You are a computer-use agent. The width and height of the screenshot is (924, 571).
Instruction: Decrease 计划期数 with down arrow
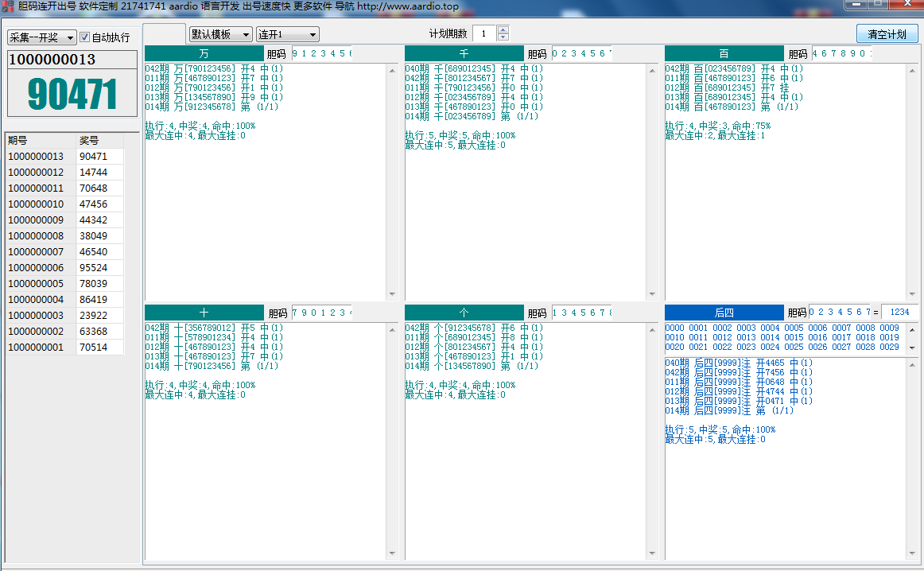click(x=503, y=37)
